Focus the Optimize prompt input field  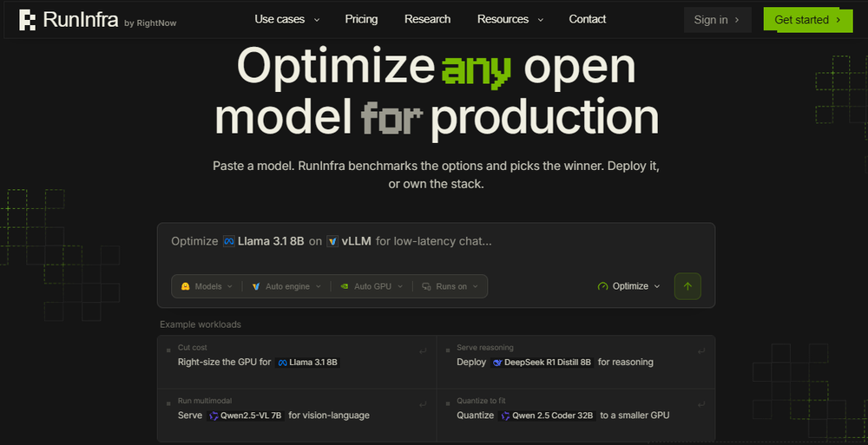(436, 242)
